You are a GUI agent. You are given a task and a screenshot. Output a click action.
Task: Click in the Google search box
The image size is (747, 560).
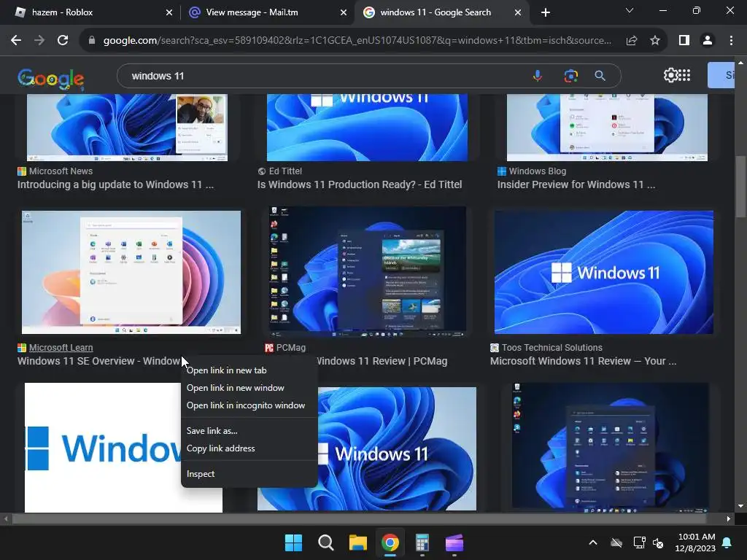coord(324,76)
